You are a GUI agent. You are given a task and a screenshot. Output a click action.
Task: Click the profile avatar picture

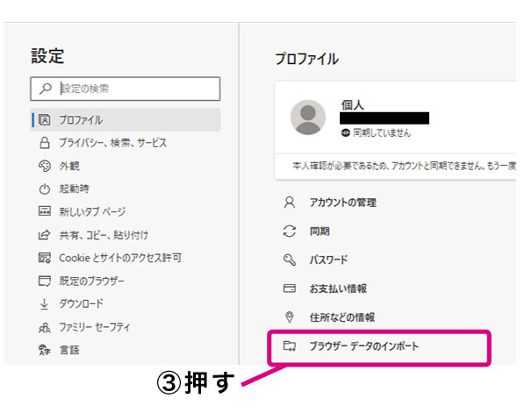(308, 117)
